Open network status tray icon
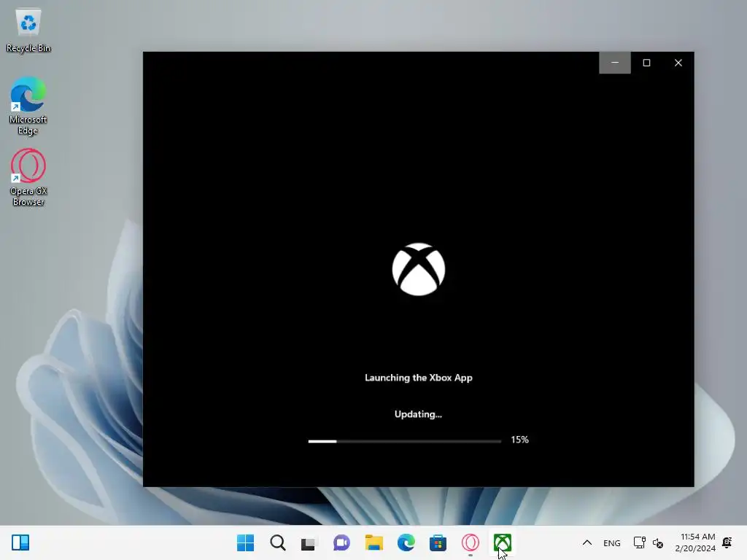Screen dimensions: 747x560 (639, 542)
